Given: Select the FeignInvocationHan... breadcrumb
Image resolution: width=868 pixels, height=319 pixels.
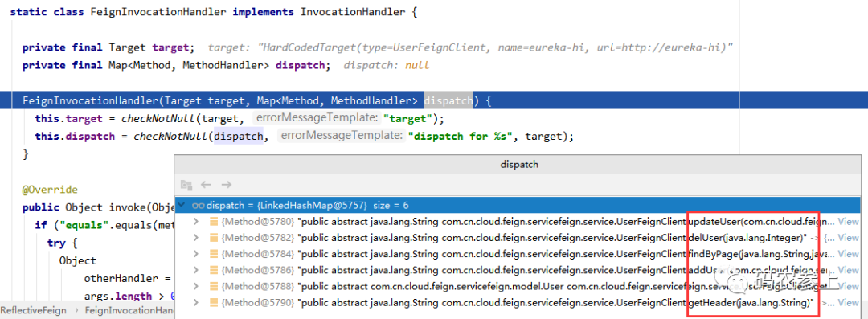Looking at the screenshot, I should click(x=129, y=311).
